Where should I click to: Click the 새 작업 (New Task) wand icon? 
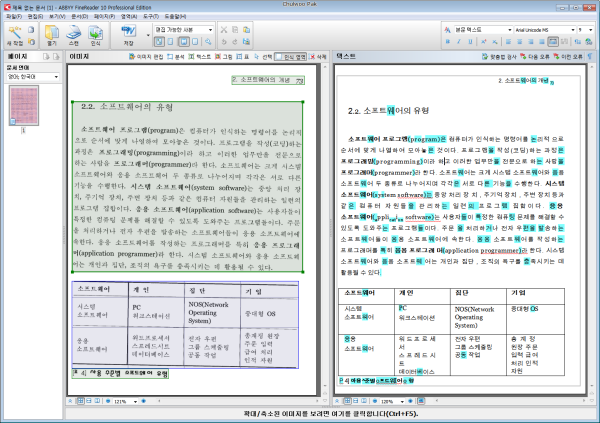pyautogui.click(x=15, y=32)
